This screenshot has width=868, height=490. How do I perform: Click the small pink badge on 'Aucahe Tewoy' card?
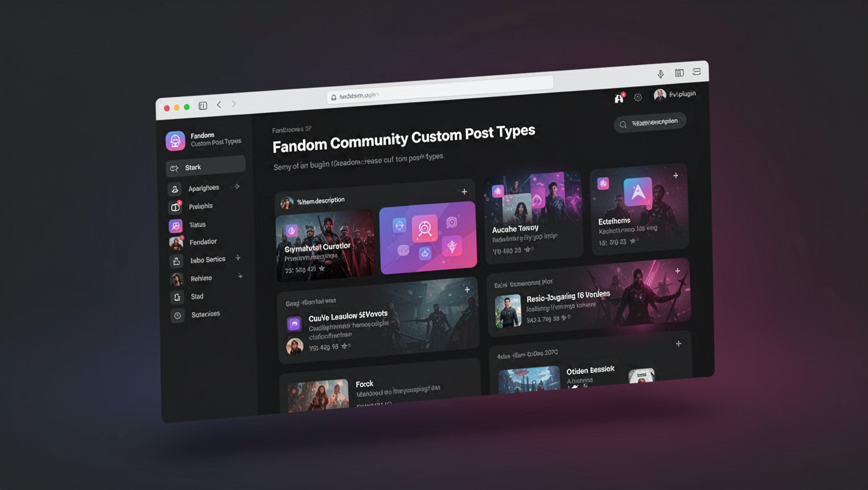coord(498,191)
